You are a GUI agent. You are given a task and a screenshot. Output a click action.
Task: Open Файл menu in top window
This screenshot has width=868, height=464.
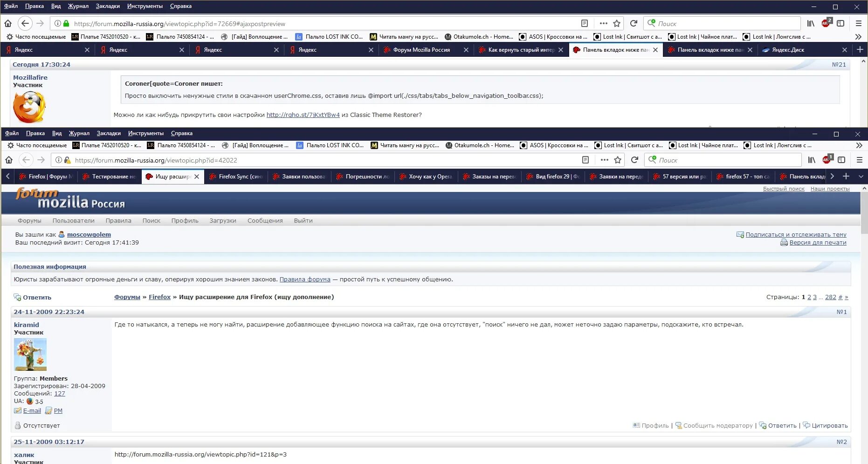(11, 6)
